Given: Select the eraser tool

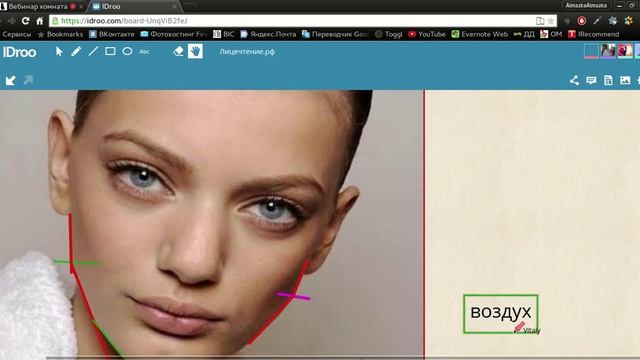Looking at the screenshot, I should [x=178, y=51].
